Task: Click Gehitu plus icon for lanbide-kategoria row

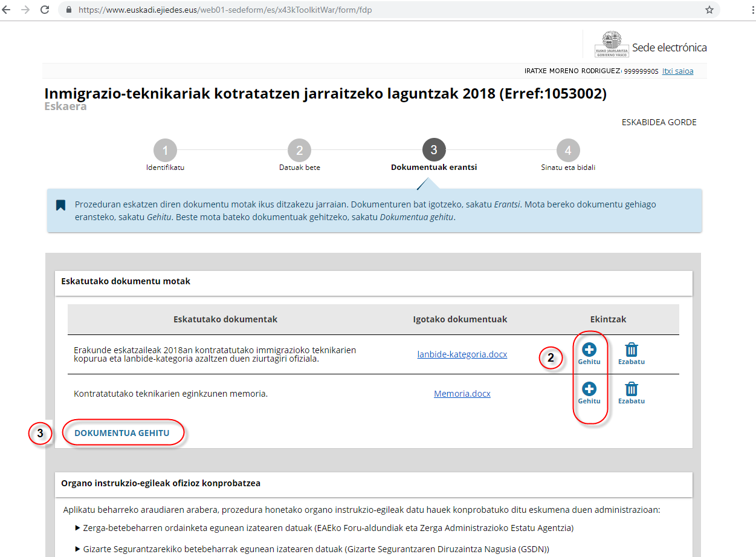Action: (589, 350)
